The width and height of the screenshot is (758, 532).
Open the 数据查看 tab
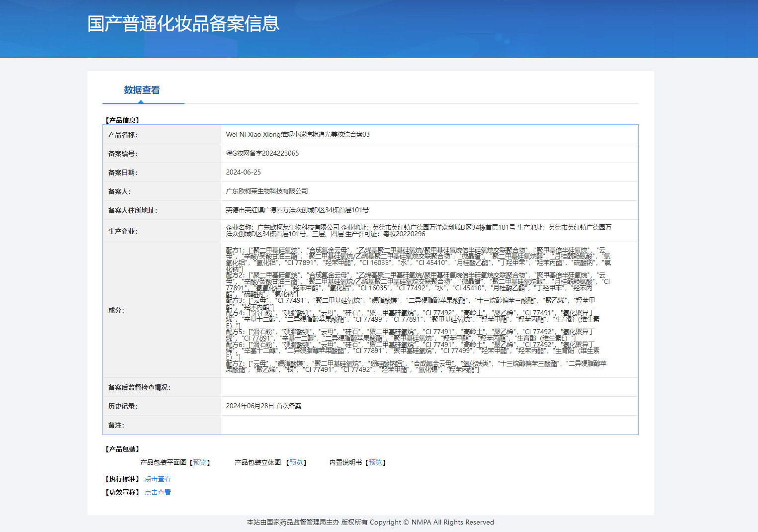coord(142,90)
